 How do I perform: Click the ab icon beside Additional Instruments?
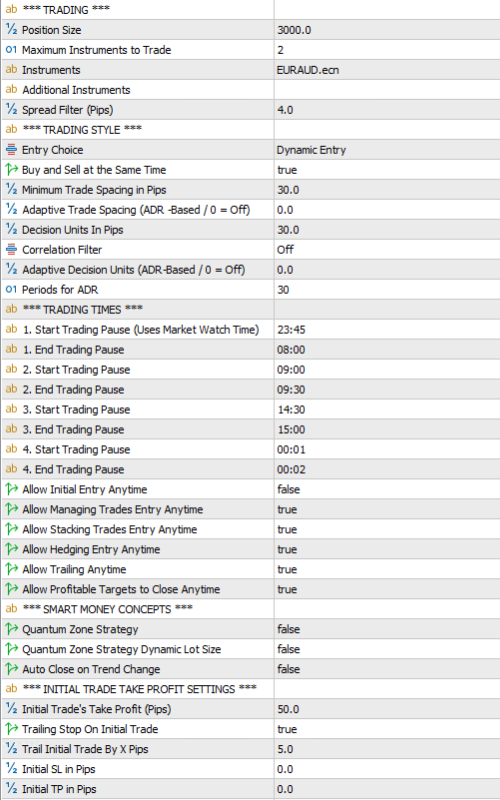pos(11,89)
